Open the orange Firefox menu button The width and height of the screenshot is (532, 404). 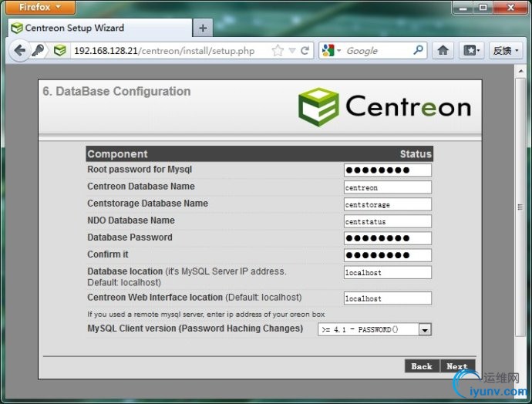(x=40, y=7)
